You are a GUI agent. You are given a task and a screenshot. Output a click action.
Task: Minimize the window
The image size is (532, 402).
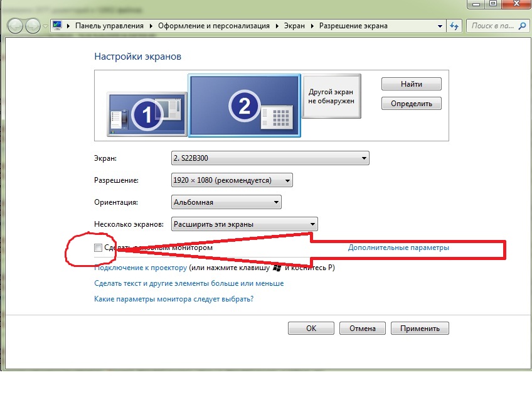476,4
